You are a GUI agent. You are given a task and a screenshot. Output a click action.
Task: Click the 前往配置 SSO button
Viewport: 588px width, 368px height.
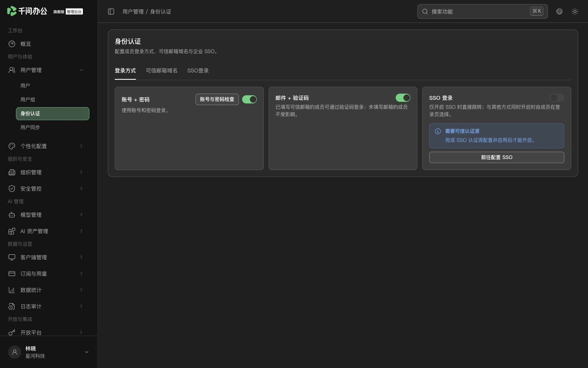point(497,157)
